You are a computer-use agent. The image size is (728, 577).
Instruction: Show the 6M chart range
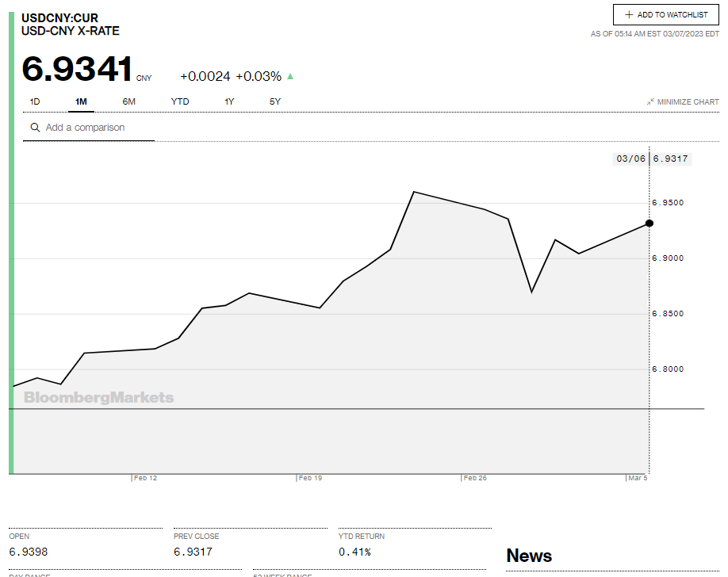(128, 101)
